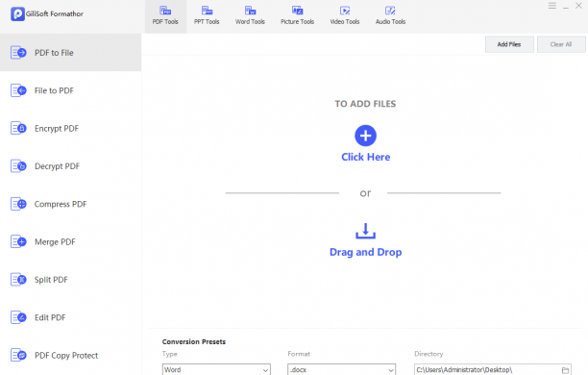Open Edit PDF from sidebar

[x=70, y=317]
